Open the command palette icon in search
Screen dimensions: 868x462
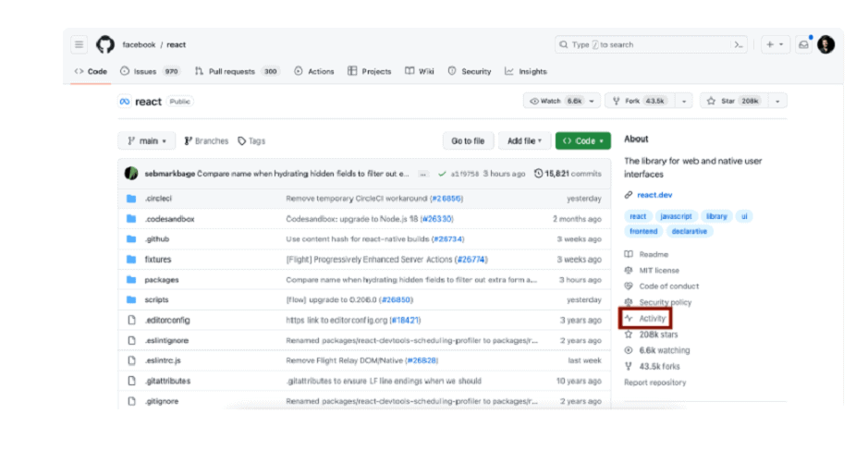[x=739, y=45]
